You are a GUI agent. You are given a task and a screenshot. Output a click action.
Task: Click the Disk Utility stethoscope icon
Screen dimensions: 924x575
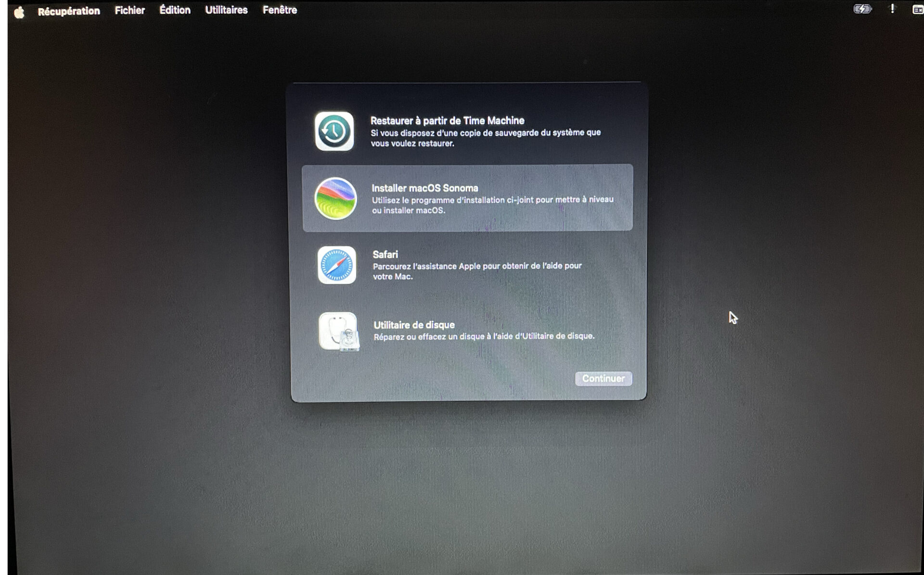point(339,332)
